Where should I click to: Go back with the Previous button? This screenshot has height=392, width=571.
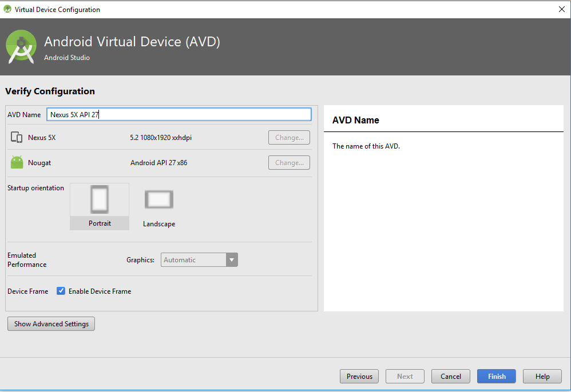(359, 377)
